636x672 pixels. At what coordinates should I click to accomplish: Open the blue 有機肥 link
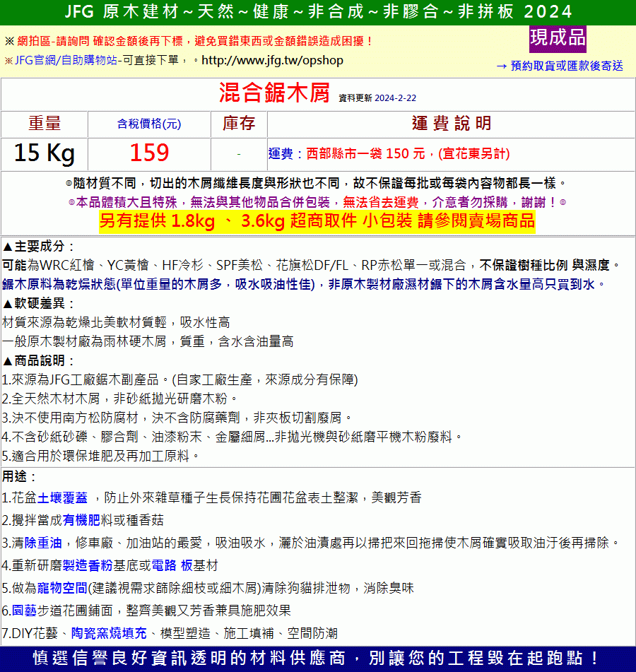[x=81, y=520]
